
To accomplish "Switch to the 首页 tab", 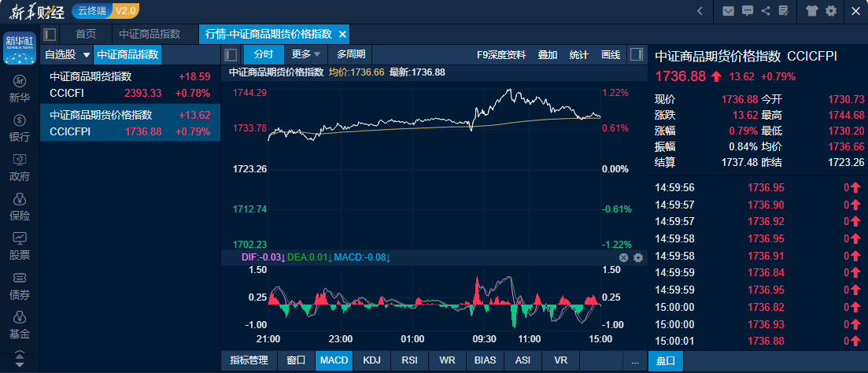I will [86, 35].
